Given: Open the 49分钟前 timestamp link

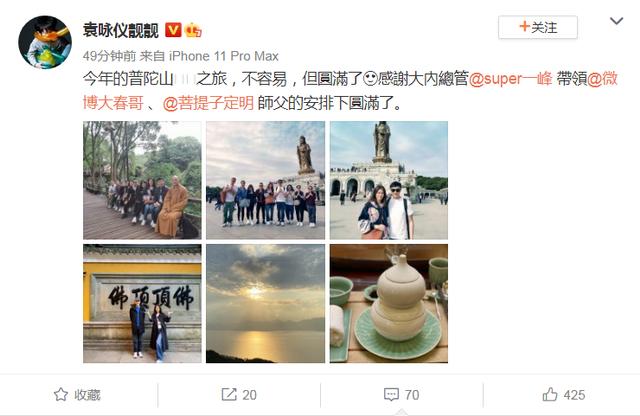Looking at the screenshot, I should 109,56.
